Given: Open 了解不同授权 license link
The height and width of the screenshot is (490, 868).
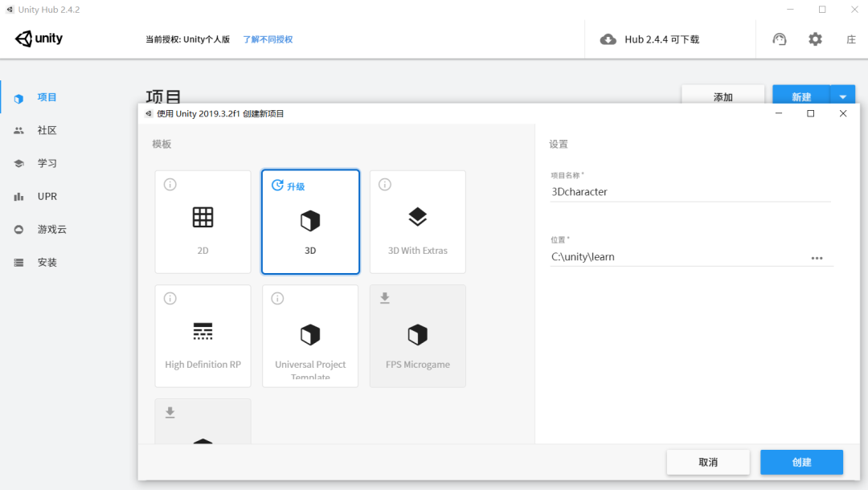Looking at the screenshot, I should tap(268, 39).
